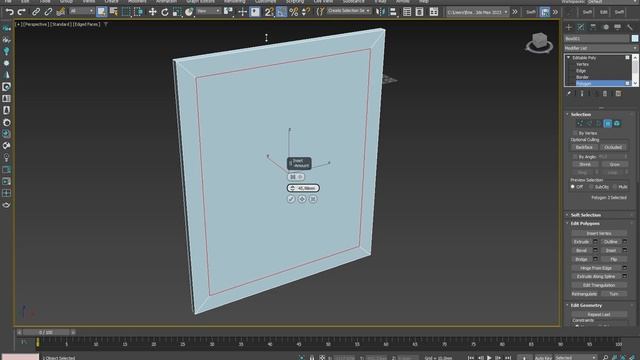The width and height of the screenshot is (640, 360).
Task: Select Vertex sub-object level icon in Selection
Action: tap(580, 123)
